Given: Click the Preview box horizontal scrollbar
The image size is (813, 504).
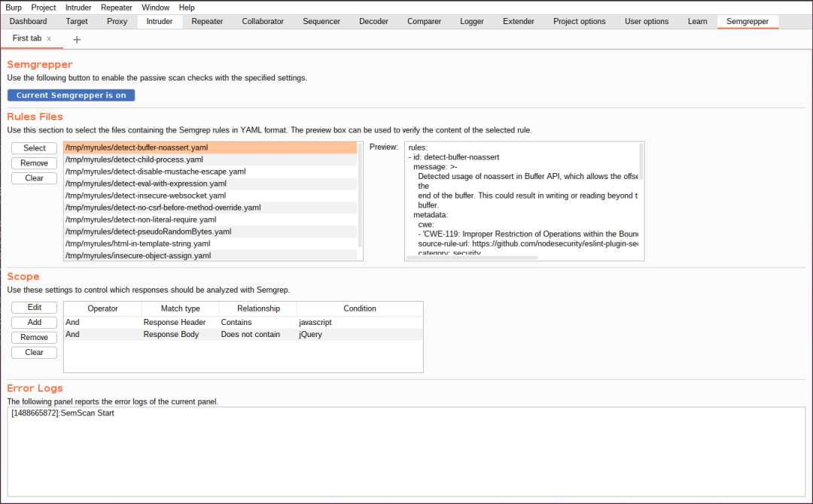Looking at the screenshot, I should [x=472, y=257].
